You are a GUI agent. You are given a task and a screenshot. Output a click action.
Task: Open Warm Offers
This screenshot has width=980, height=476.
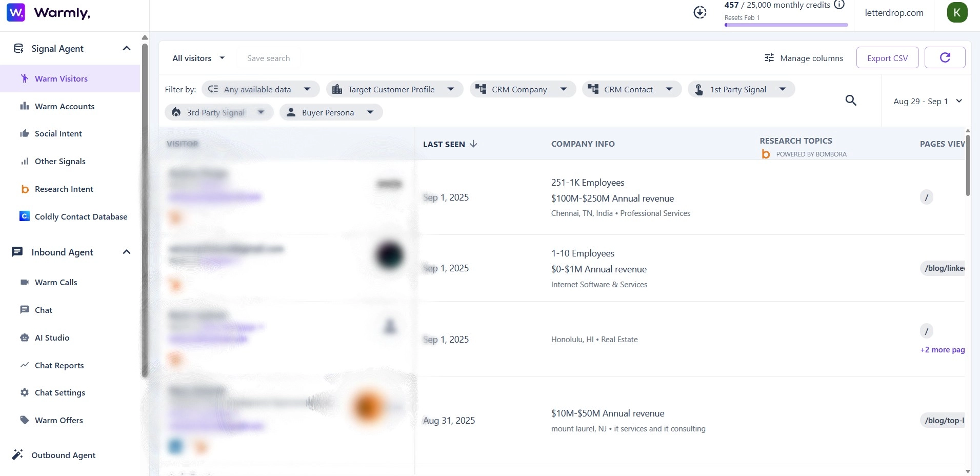(x=58, y=420)
